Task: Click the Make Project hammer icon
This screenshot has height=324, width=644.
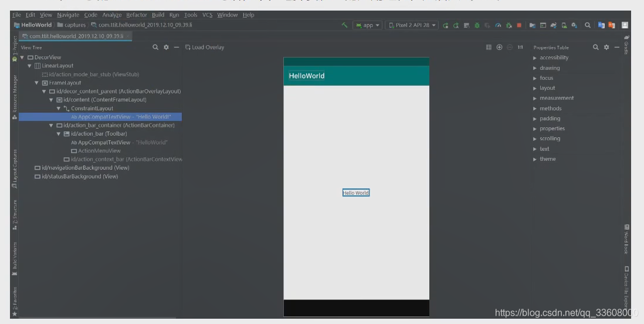Action: click(345, 25)
